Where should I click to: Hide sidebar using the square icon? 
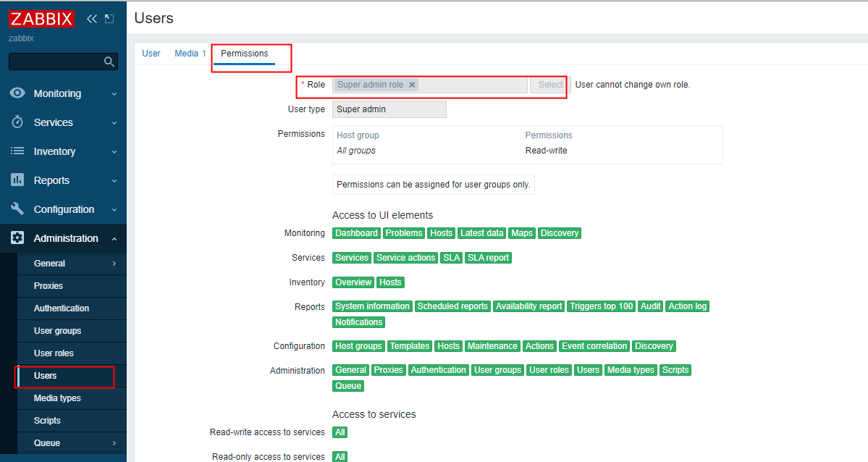click(x=109, y=19)
